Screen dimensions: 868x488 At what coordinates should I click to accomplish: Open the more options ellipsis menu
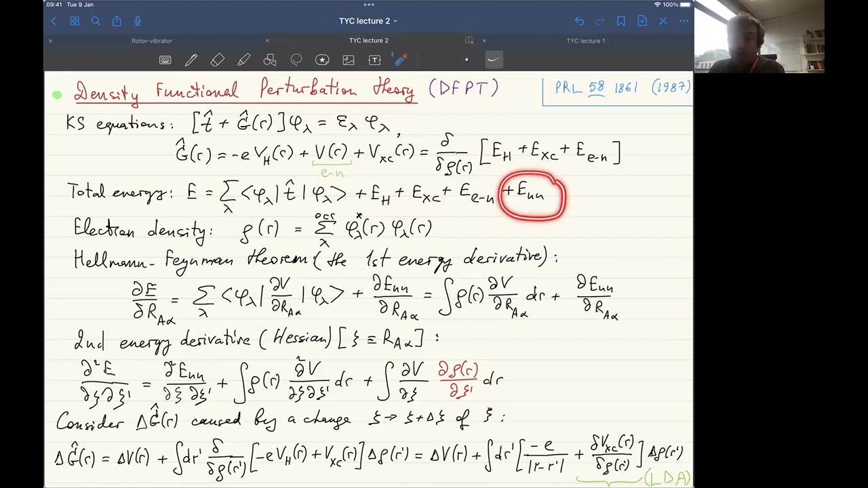click(684, 21)
